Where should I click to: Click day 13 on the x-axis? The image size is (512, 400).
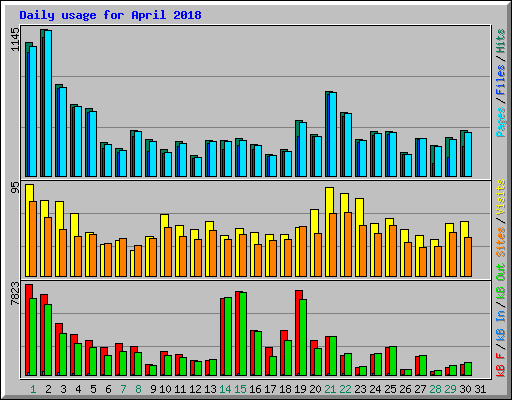click(x=210, y=389)
